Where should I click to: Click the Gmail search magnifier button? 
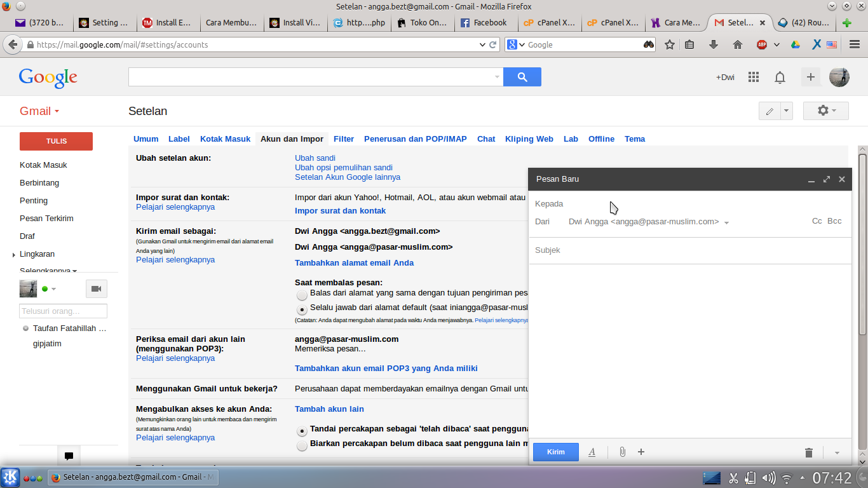point(522,77)
